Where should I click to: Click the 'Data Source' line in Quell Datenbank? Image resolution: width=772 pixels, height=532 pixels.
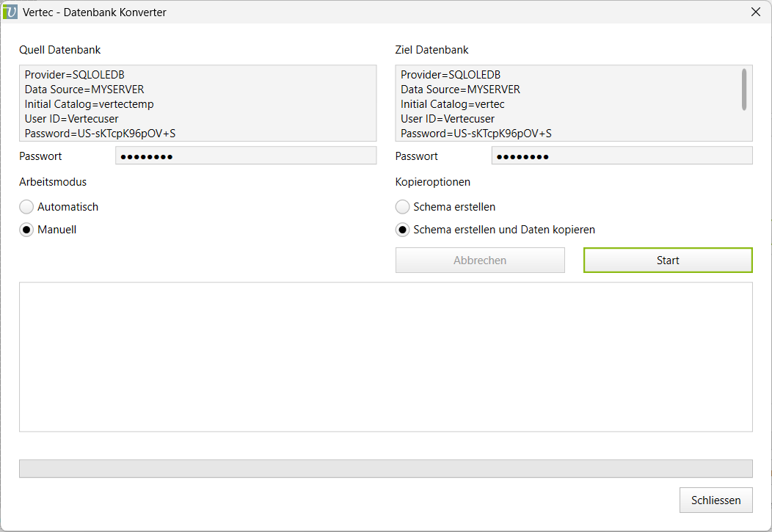tap(84, 90)
